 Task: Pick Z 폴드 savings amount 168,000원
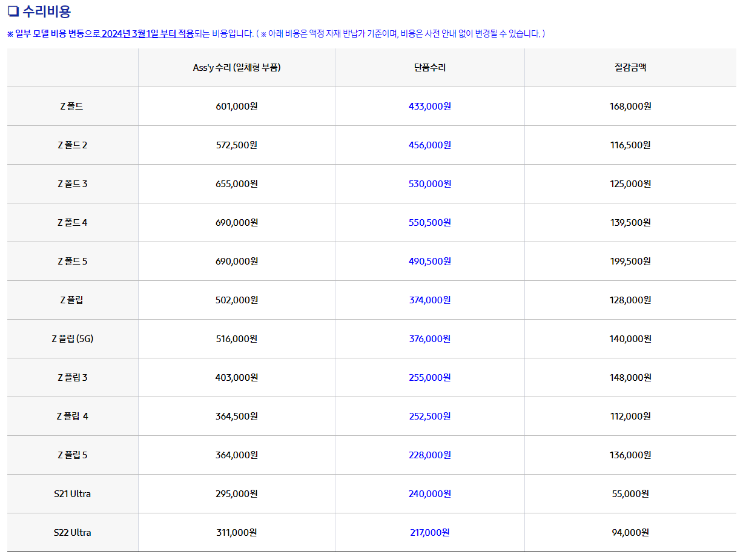coord(630,107)
